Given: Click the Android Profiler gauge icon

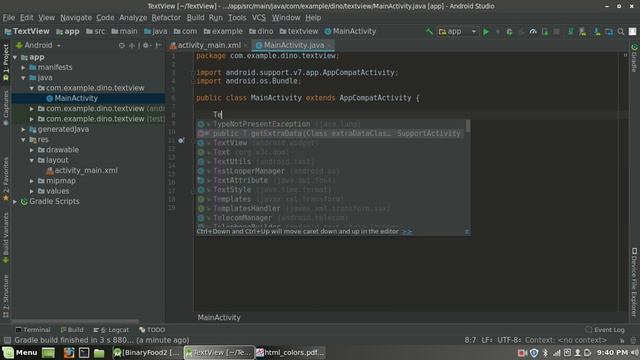Looking at the screenshot, I should click(x=533, y=31).
